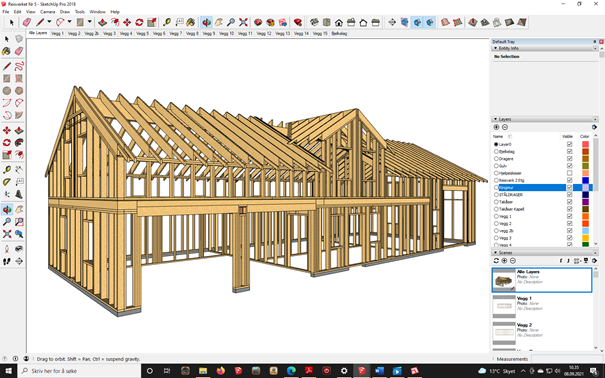
Task: Set Takåser as active layer radio
Action: pos(496,202)
